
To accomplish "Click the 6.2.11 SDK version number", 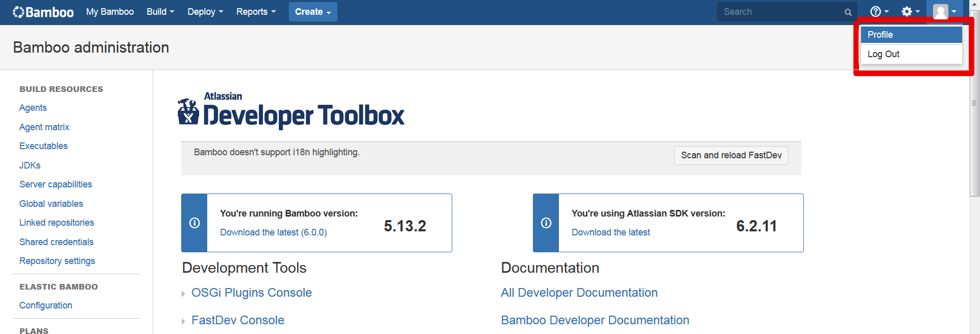I will click(x=756, y=226).
